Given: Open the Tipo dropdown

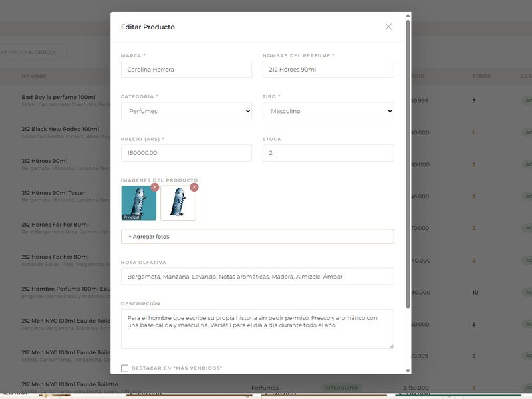Looking at the screenshot, I should coord(328,111).
